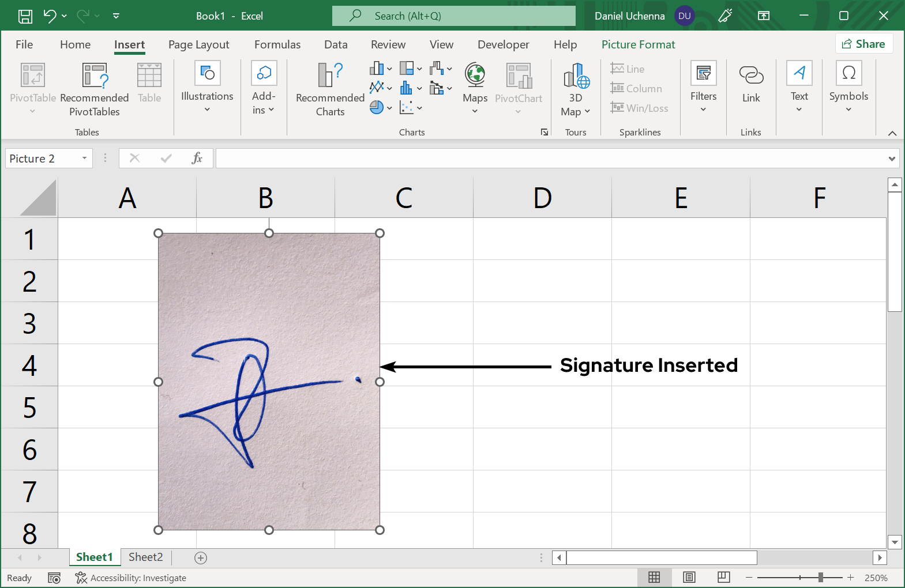Screen dimensions: 905x588
Task: Click the Link button
Action: coord(751,85)
